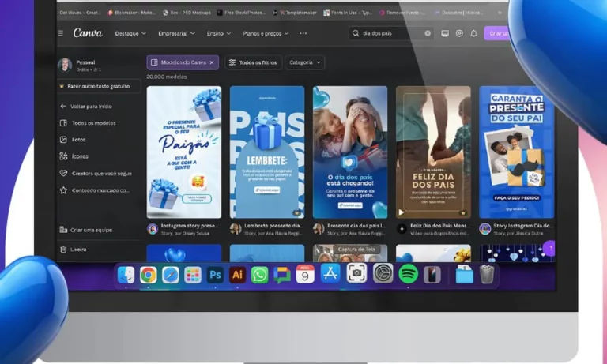Click the '20.000 modelos' count text
This screenshot has width=607, height=364.
point(167,77)
